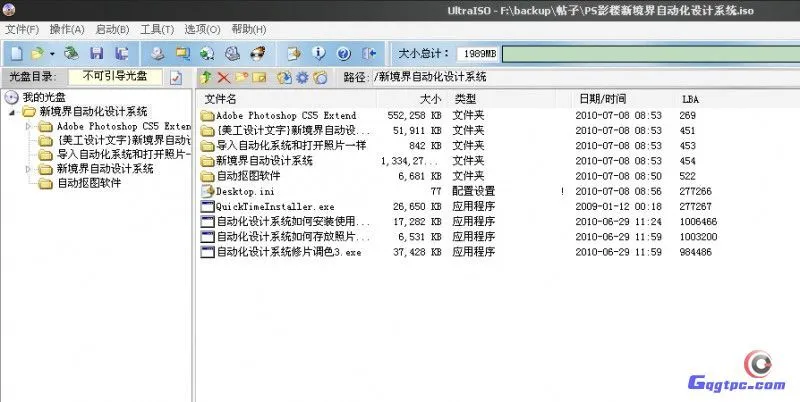
Task: Sort by LBA column header
Action: pos(690,99)
